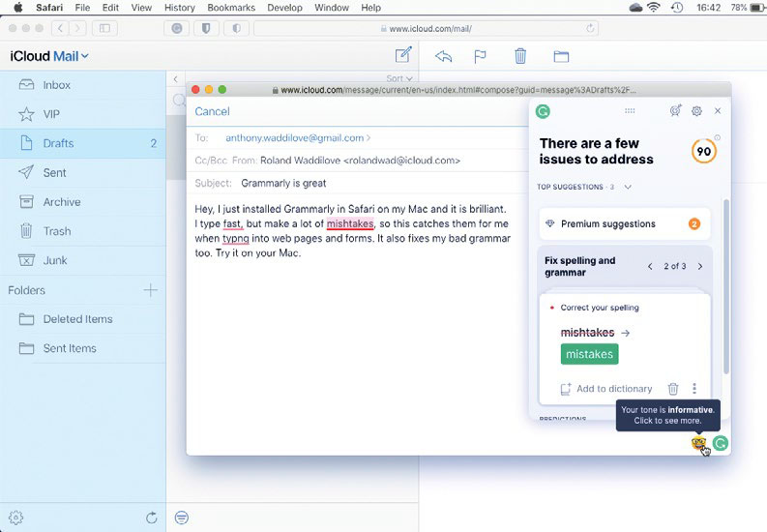
Task: Dismiss the mishtakes suggestion with trash icon
Action: (x=673, y=389)
